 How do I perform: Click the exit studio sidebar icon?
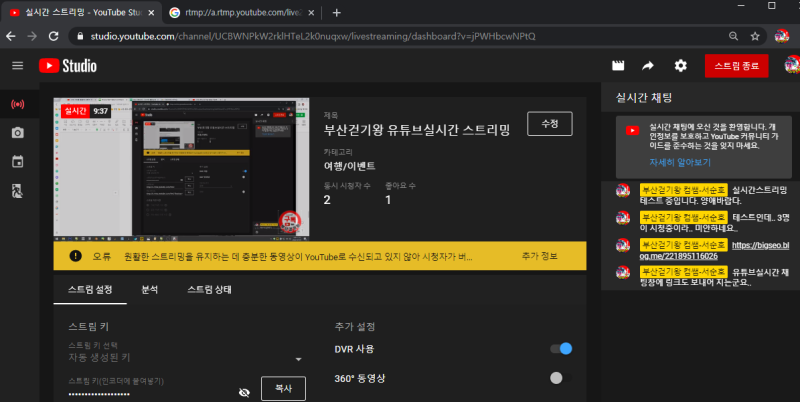point(18,191)
